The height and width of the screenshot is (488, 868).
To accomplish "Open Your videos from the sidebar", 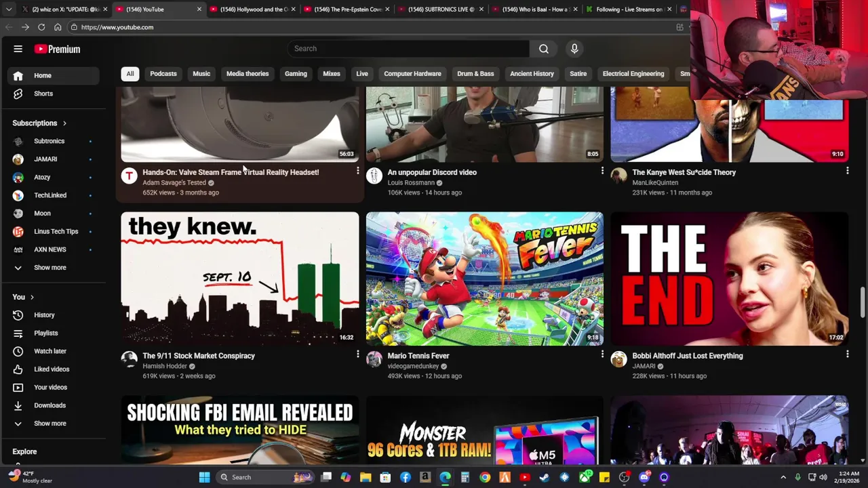I will point(54,387).
